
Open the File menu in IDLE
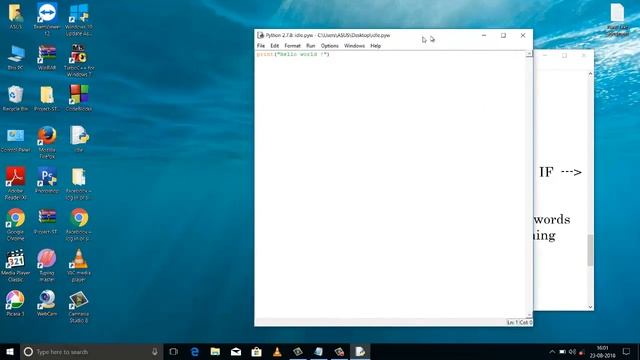[x=261, y=46]
